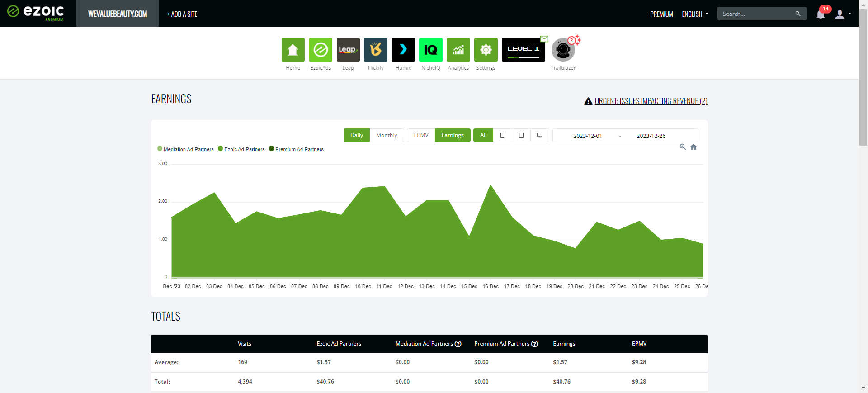Click the mail envelope on Level badge
Image resolution: width=868 pixels, height=393 pixels.
pyautogui.click(x=544, y=39)
